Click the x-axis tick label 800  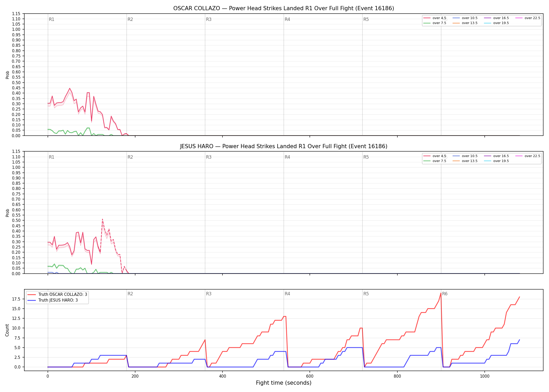[397, 376]
